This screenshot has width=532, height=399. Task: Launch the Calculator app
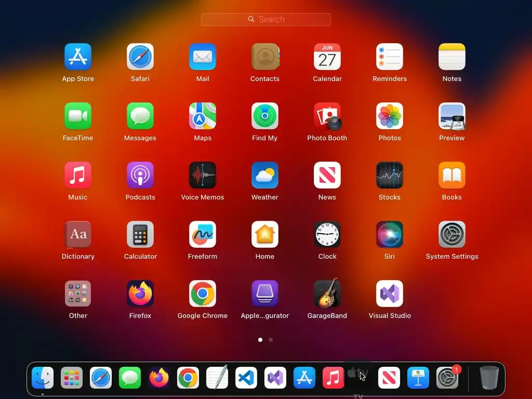pos(140,234)
